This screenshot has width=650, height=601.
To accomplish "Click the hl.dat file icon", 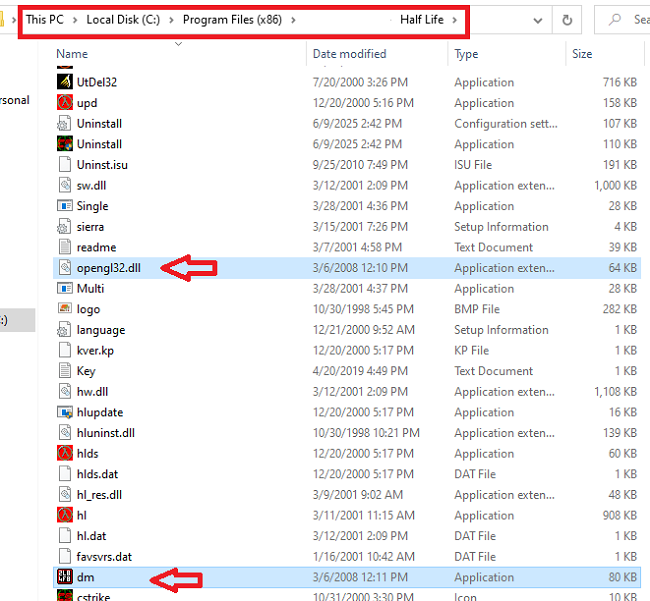I will point(65,536).
